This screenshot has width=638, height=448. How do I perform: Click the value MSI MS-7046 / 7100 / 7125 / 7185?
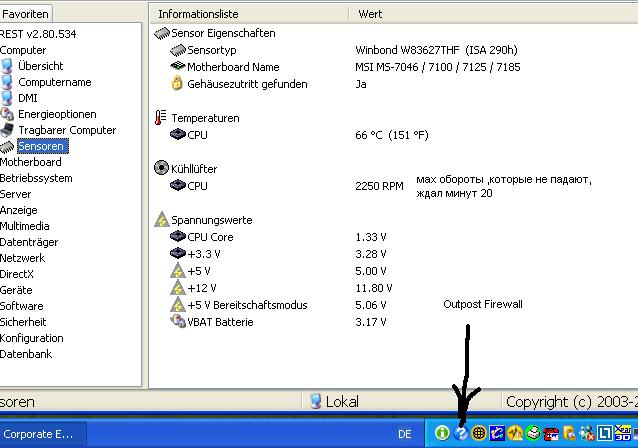[x=438, y=67]
